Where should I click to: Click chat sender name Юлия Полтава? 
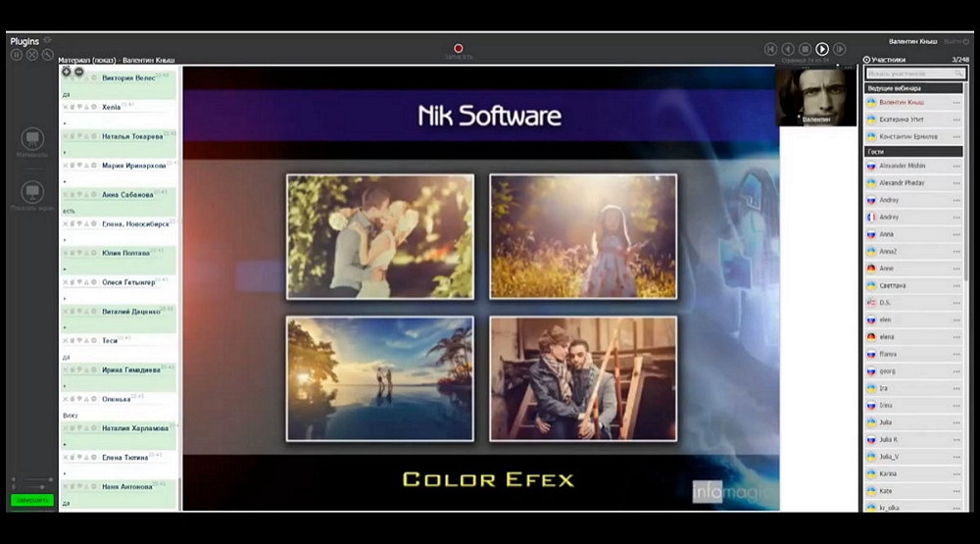coord(125,253)
